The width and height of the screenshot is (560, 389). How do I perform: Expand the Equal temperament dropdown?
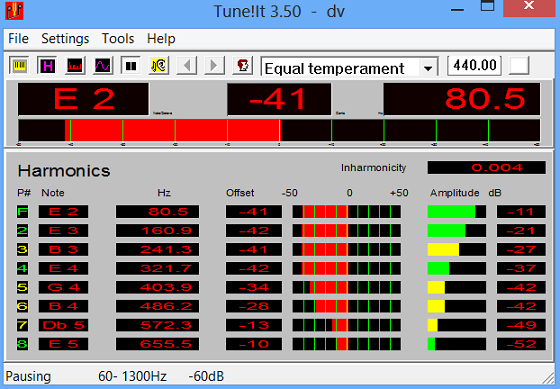(428, 68)
